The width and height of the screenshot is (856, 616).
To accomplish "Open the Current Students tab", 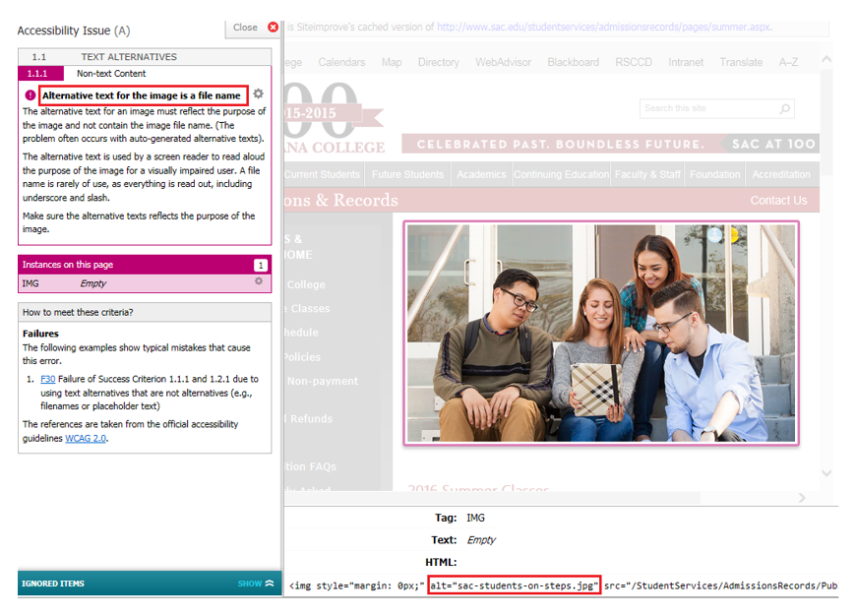I will point(323,174).
